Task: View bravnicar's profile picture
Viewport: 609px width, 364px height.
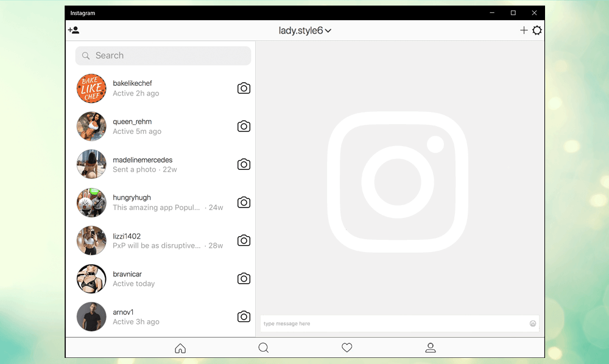Action: 91,278
